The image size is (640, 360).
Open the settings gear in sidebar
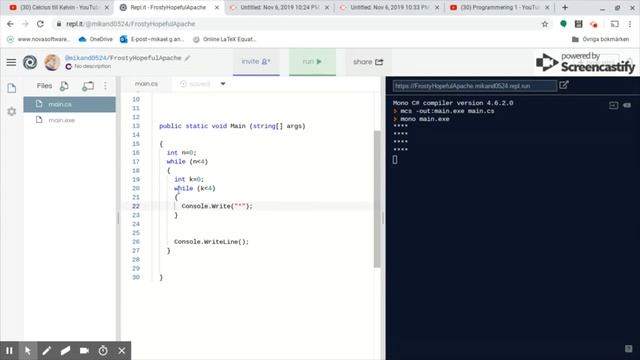click(x=11, y=111)
